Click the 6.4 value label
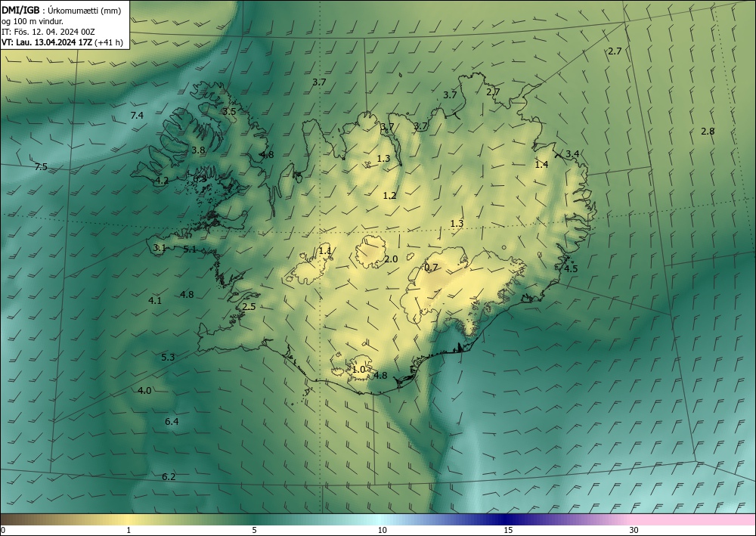 pos(172,422)
